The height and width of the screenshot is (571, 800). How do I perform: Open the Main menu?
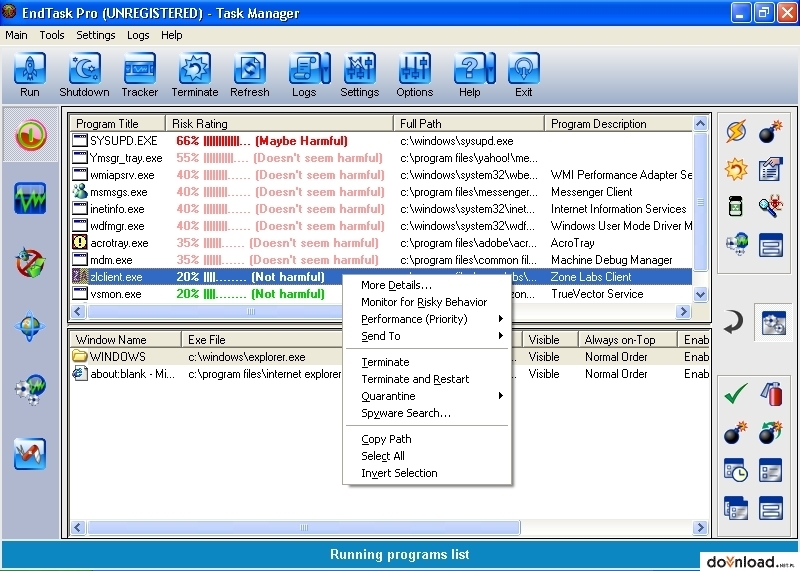16,35
